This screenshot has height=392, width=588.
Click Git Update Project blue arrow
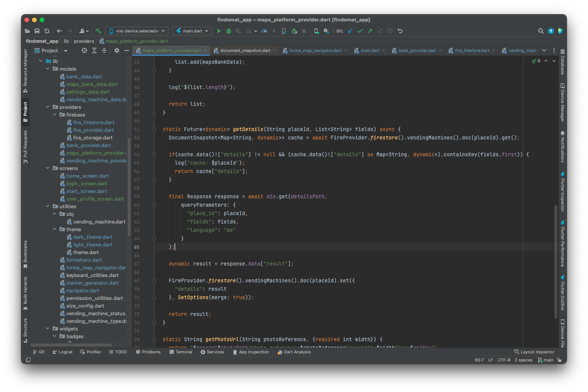tap(350, 31)
